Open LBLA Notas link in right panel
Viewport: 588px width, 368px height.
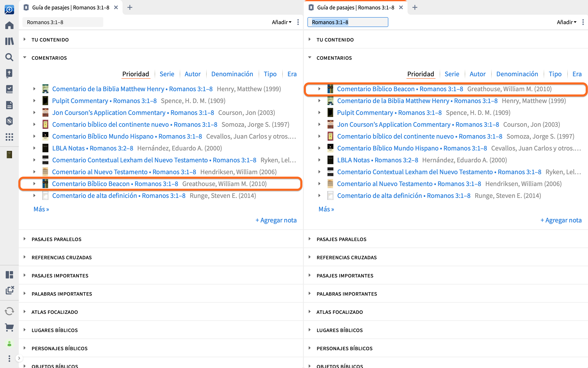point(378,160)
